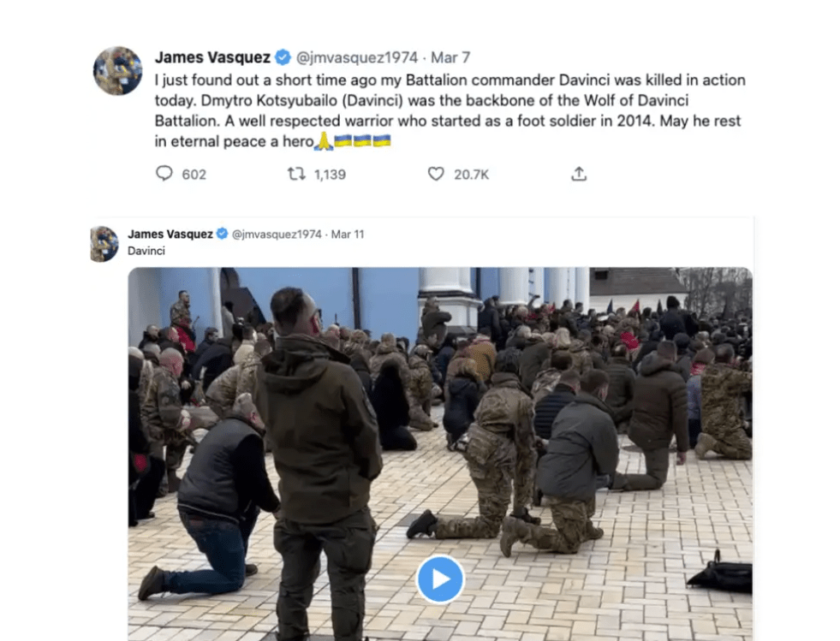The image size is (840, 641).
Task: Open the James Vasquez name in top tweet
Action: pos(212,57)
